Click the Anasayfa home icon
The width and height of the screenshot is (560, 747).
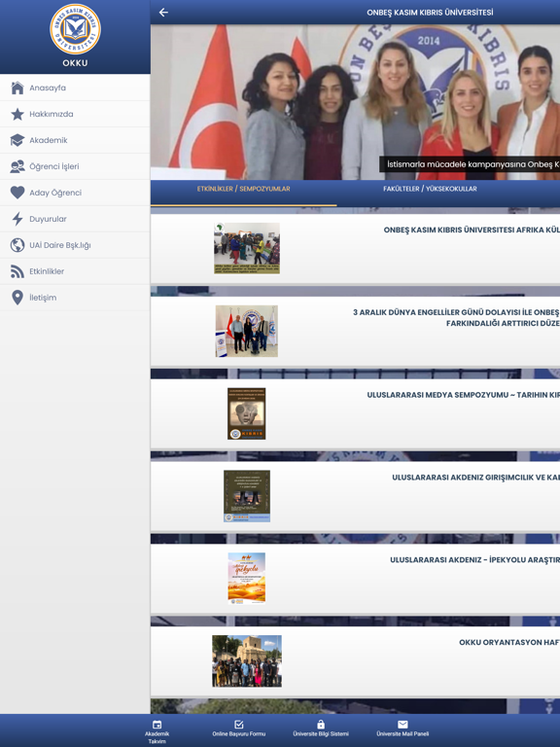coord(17,88)
